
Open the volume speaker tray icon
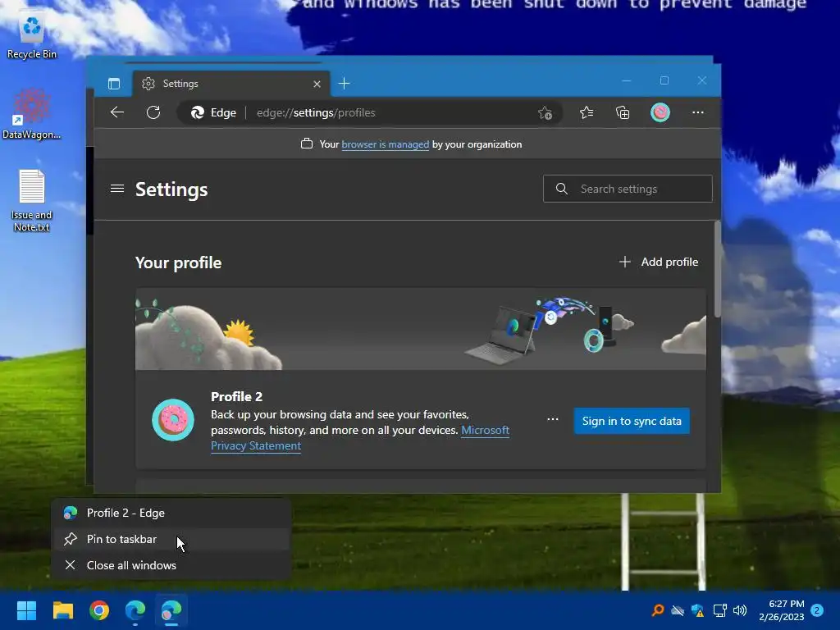(x=740, y=610)
